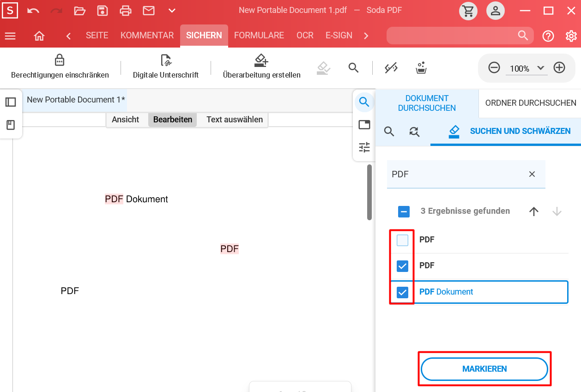
Task: Toggle the select all results checkbox
Action: pos(404,211)
